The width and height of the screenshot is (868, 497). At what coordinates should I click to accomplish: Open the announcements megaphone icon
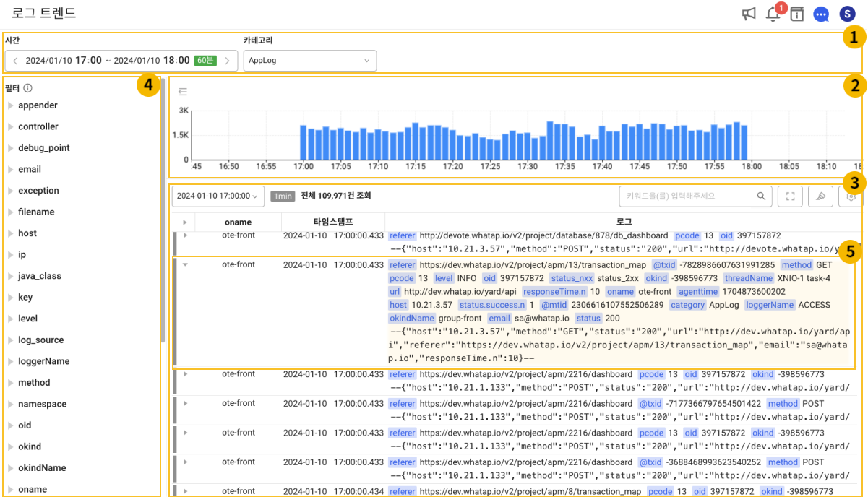click(749, 14)
